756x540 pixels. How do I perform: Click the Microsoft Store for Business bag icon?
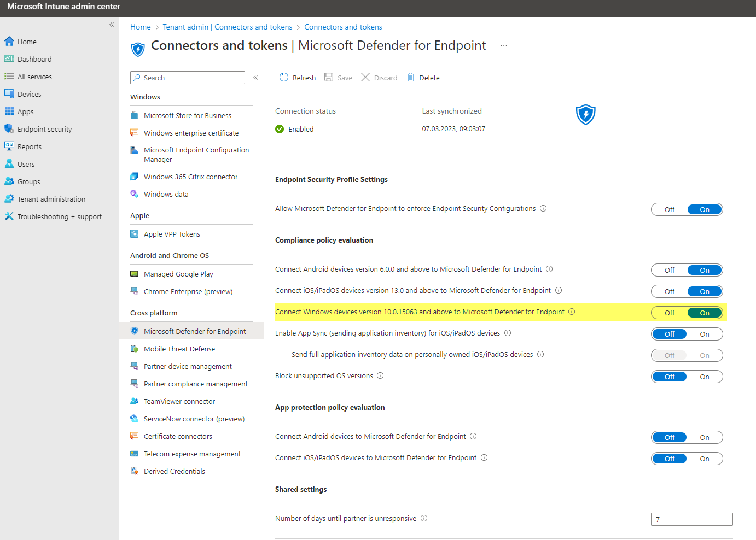point(135,115)
